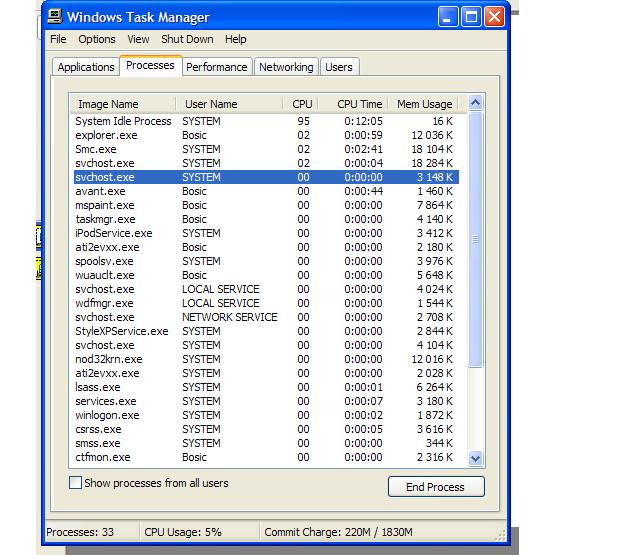Sort by CPU Time column header
This screenshot has width=640, height=555.
tap(353, 104)
